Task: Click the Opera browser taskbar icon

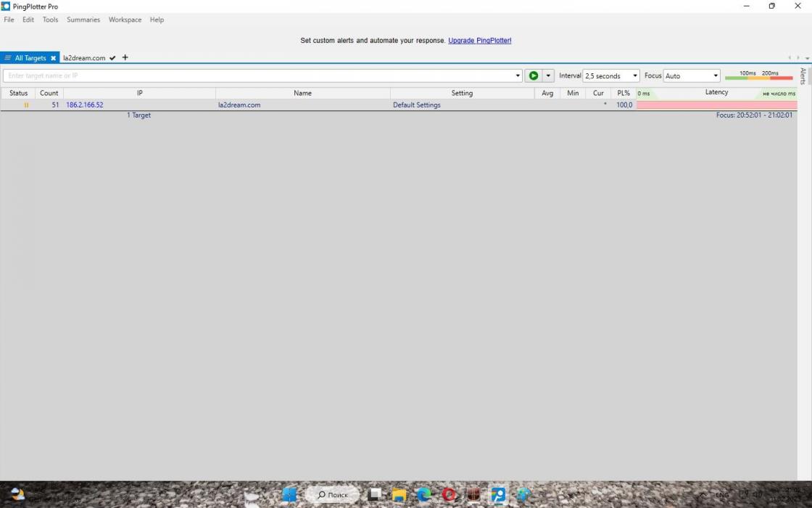Action: click(449, 495)
